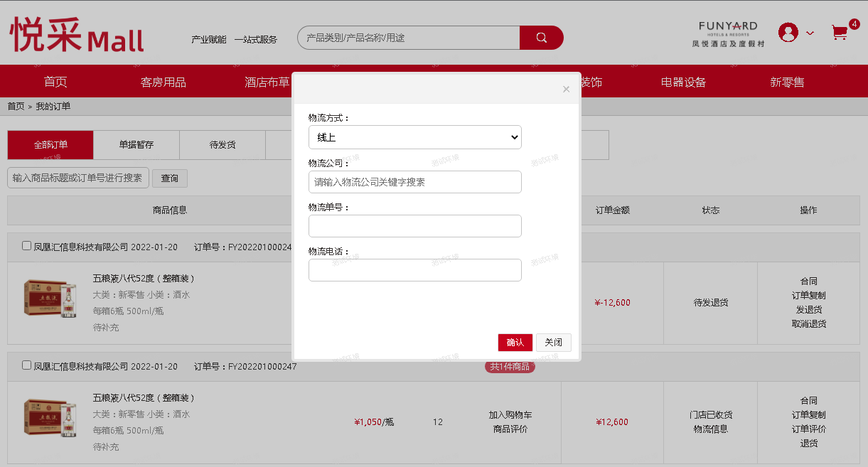The width and height of the screenshot is (868, 467).
Task: Click the first order's Wuliangye product thumbnail
Action: coord(50,298)
